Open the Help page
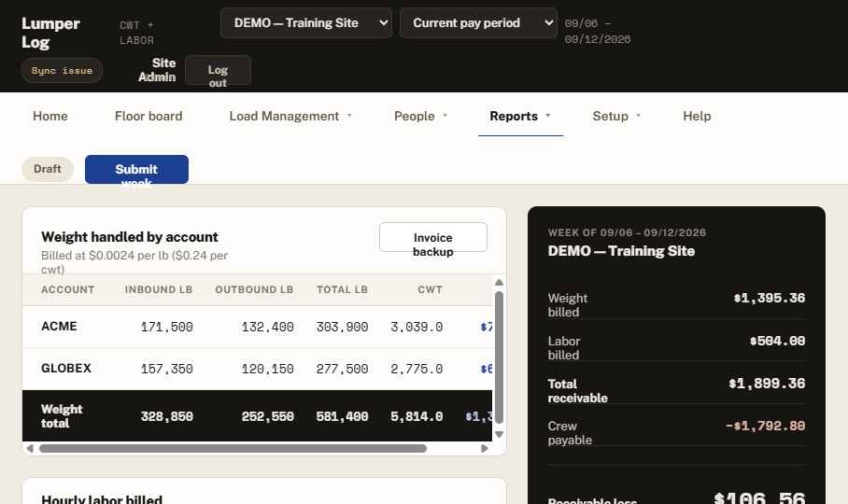Screen dimensions: 848x504 click(697, 116)
